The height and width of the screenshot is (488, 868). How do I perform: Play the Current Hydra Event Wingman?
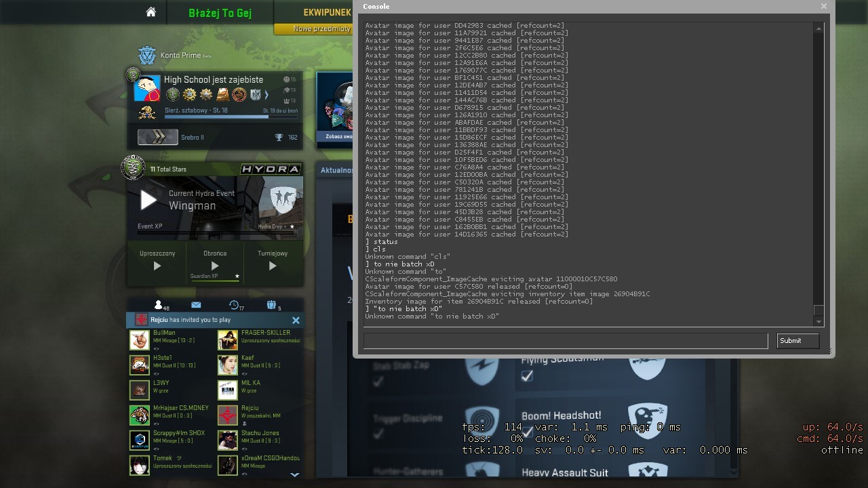(149, 200)
